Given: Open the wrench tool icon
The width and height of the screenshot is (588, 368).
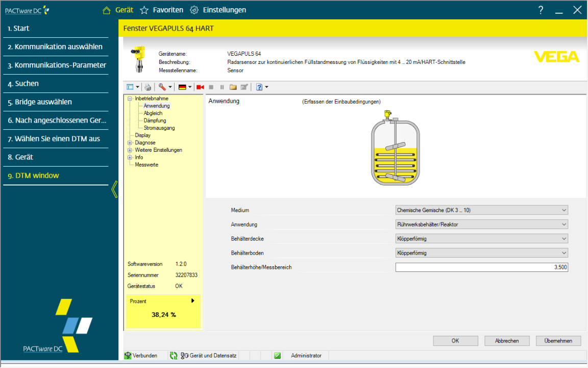Looking at the screenshot, I should (x=162, y=87).
